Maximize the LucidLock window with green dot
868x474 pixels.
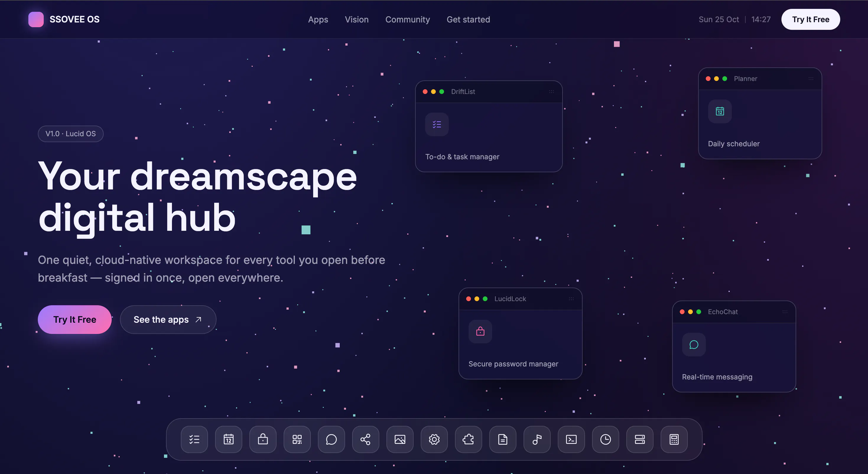point(485,299)
